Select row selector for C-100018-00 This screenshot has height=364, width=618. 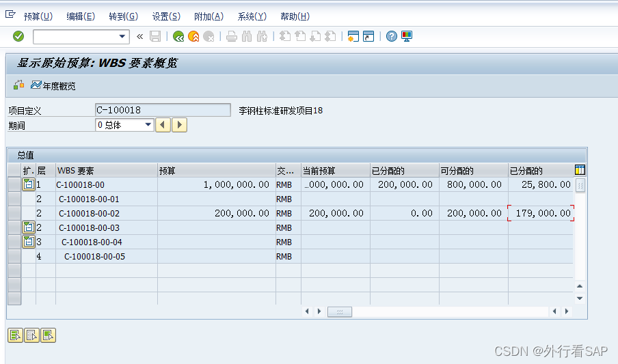point(14,184)
